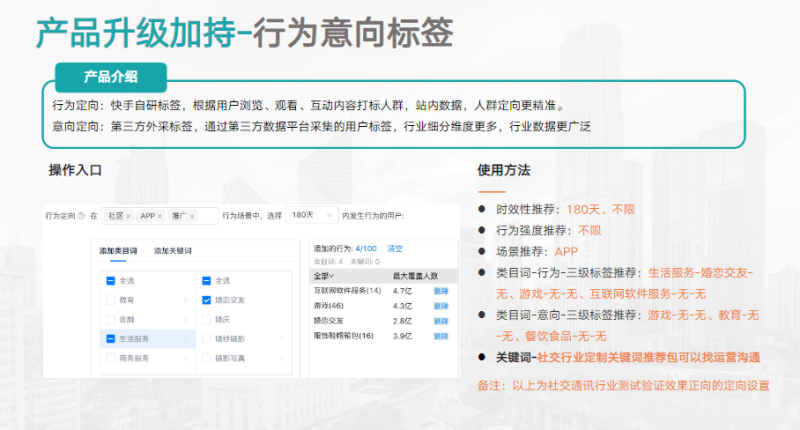Switch to the 添加关键词 tab
The height and width of the screenshot is (430, 800).
(x=172, y=251)
